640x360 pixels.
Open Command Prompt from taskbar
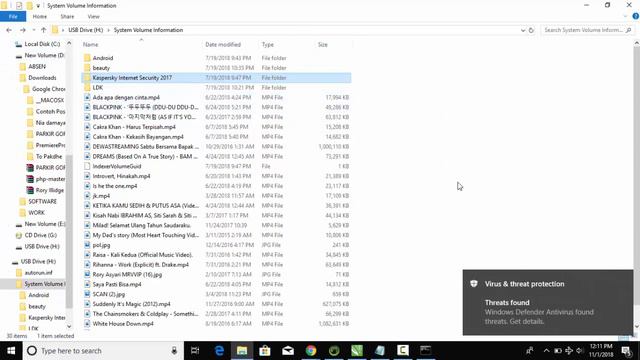426,351
